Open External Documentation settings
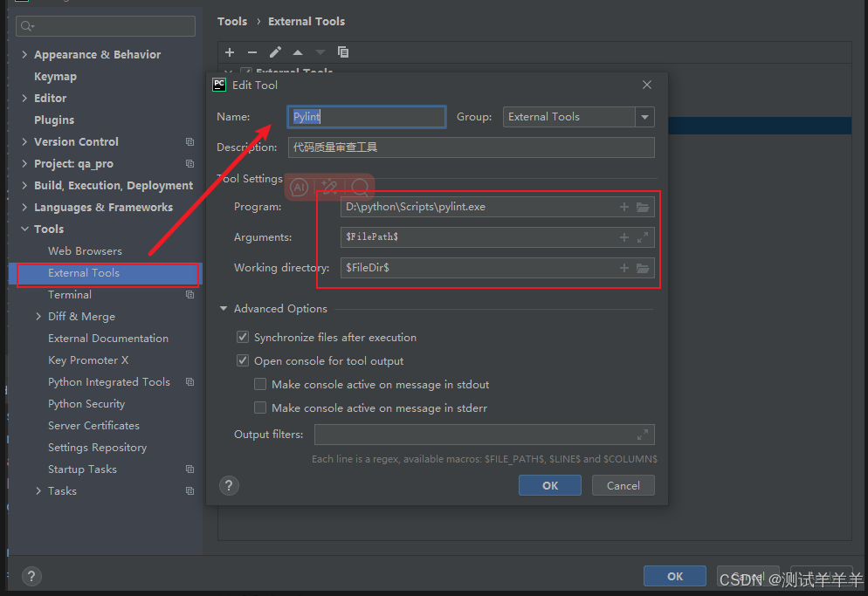868x596 pixels. click(x=108, y=338)
